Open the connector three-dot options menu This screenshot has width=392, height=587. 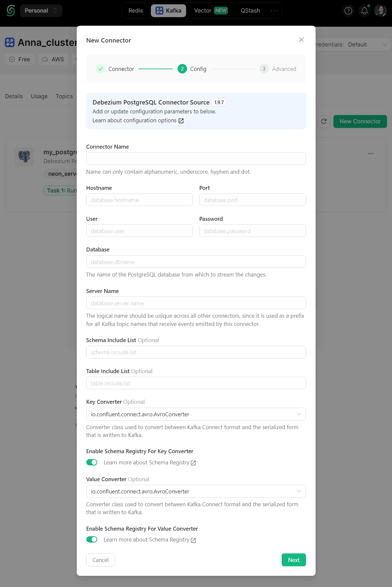point(371,154)
